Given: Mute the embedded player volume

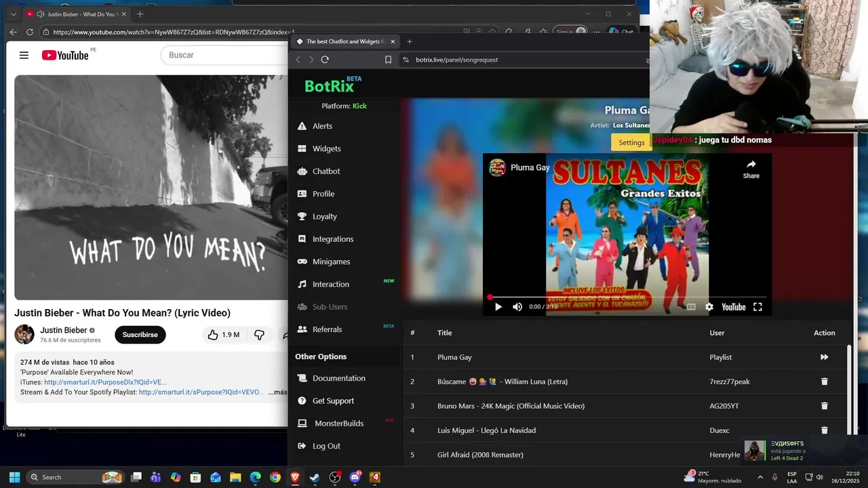Looking at the screenshot, I should [517, 307].
